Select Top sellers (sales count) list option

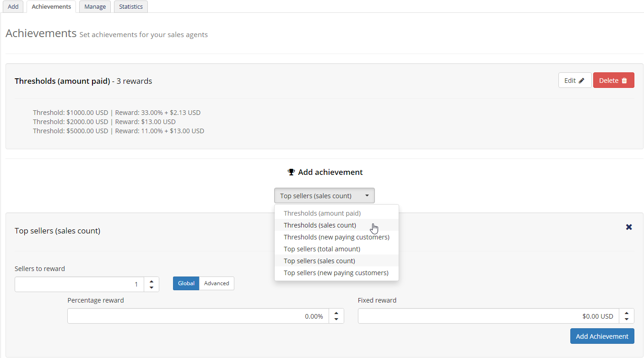pos(336,260)
